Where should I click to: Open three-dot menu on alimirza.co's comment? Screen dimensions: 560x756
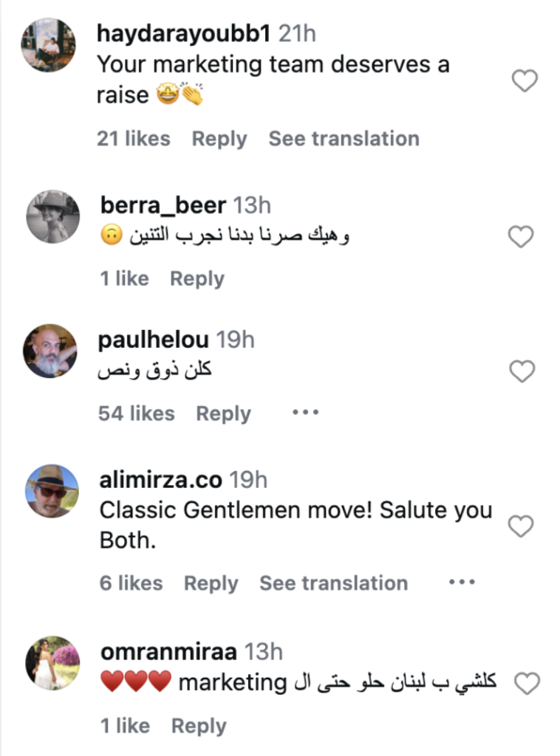click(x=462, y=583)
